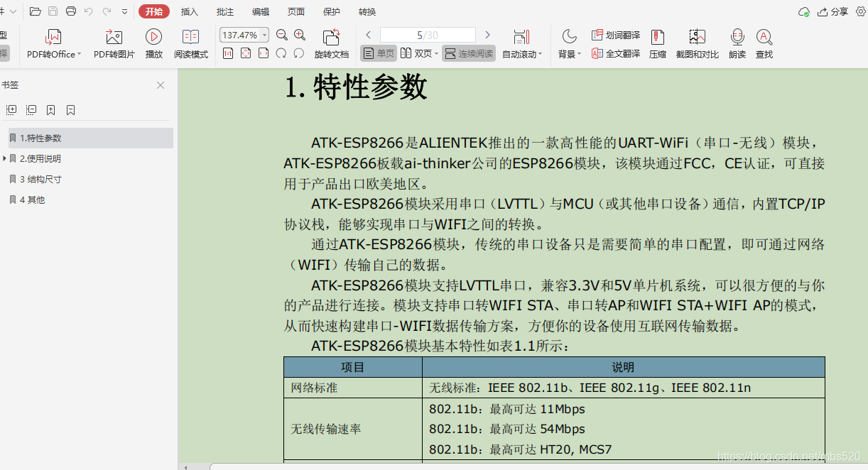Click the Save disk icon
868x470 pixels.
[x=53, y=11]
